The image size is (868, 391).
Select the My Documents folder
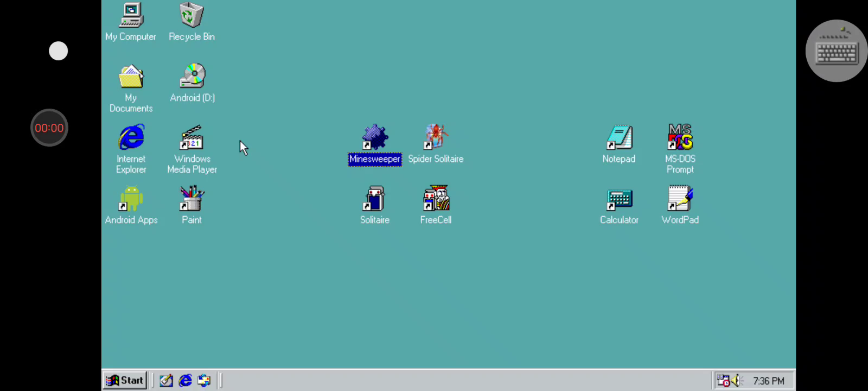pos(131,77)
